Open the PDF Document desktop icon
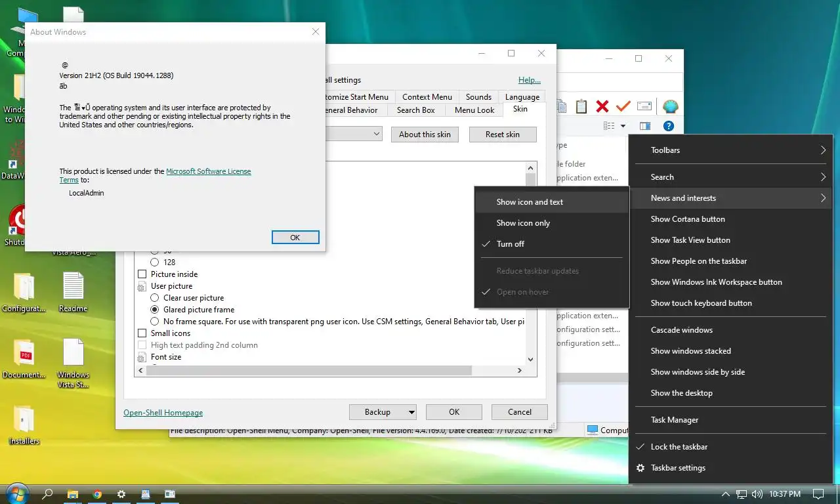The width and height of the screenshot is (840, 504). click(x=24, y=359)
